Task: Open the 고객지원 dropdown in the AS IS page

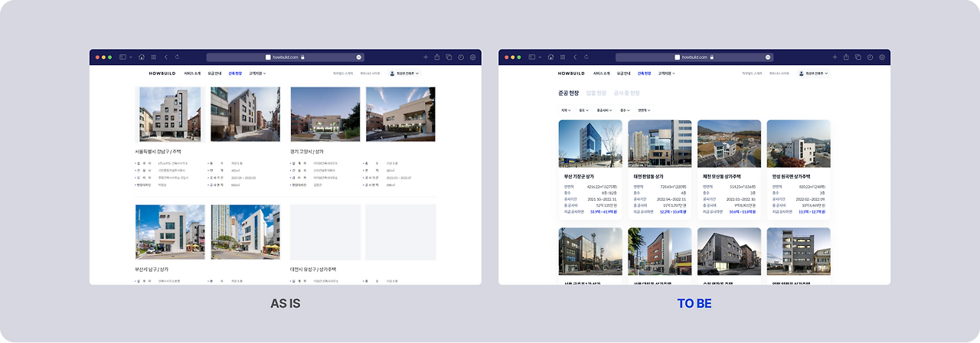Action: tap(257, 73)
